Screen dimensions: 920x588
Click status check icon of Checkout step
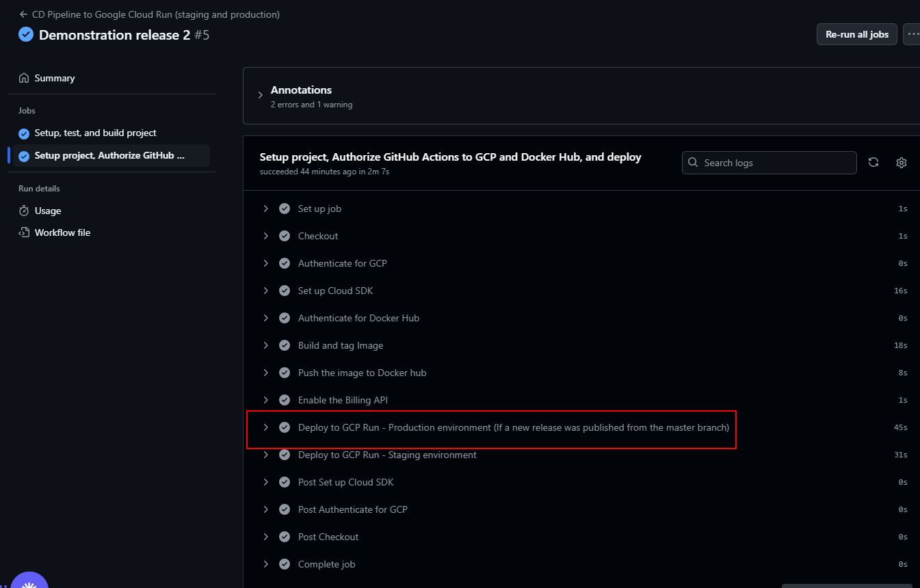pos(285,236)
